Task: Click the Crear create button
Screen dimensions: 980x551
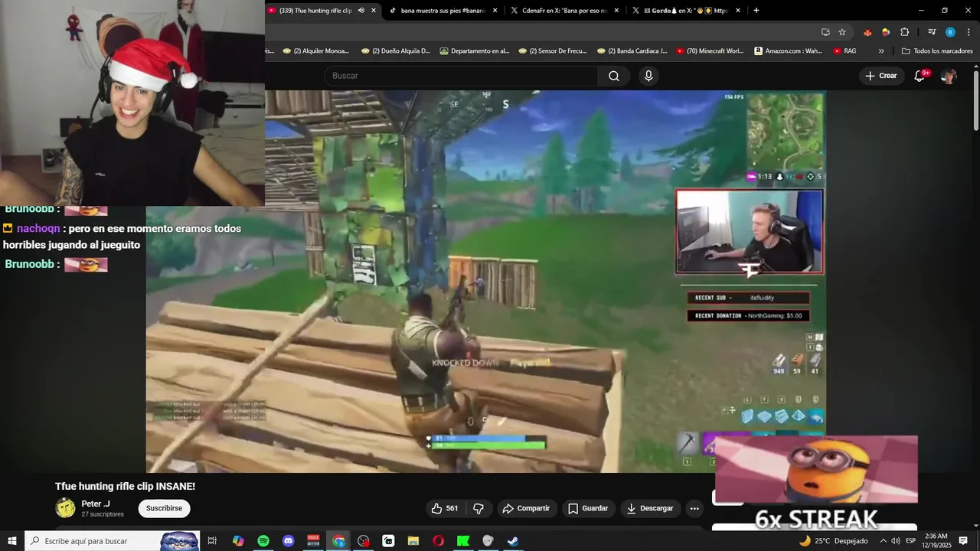Action: 880,76
